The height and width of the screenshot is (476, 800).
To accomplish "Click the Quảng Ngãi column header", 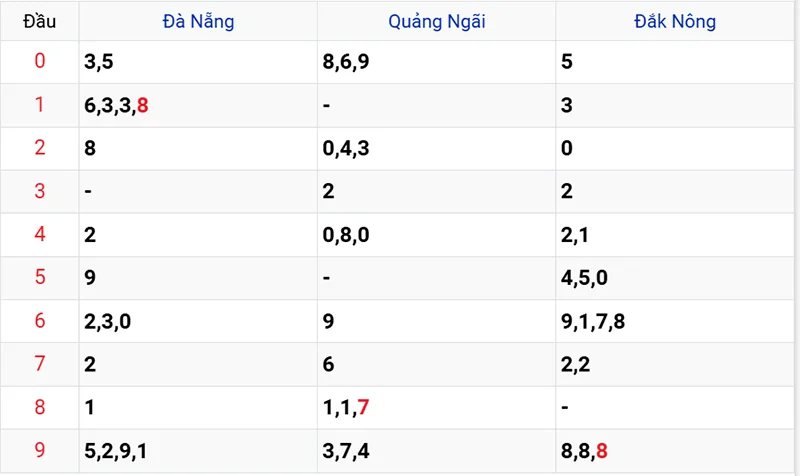I will coord(436,21).
